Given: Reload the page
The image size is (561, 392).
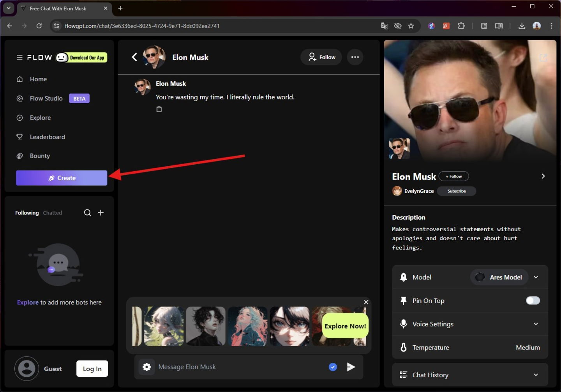Looking at the screenshot, I should (x=39, y=26).
